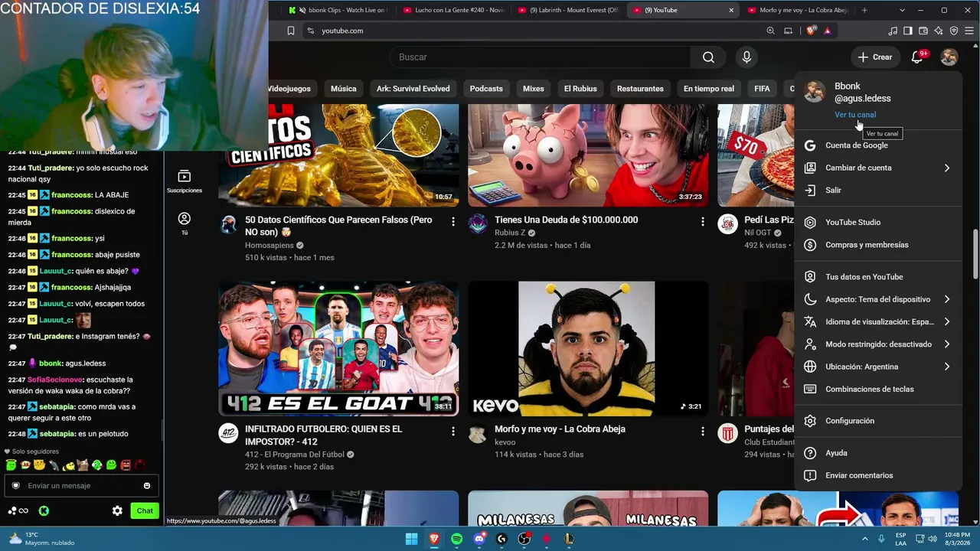Choose Salir to sign out
The image size is (980, 551).
[x=878, y=190]
